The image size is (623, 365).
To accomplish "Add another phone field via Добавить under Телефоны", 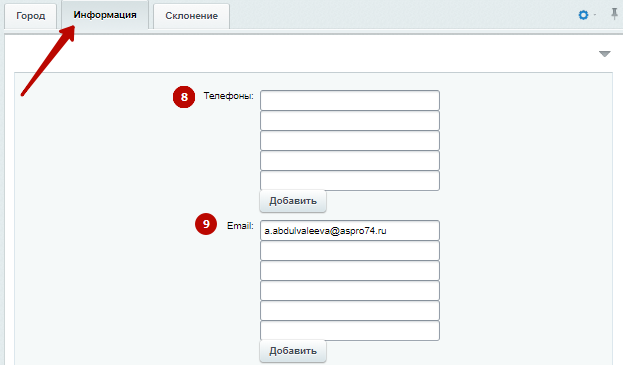I will 293,201.
